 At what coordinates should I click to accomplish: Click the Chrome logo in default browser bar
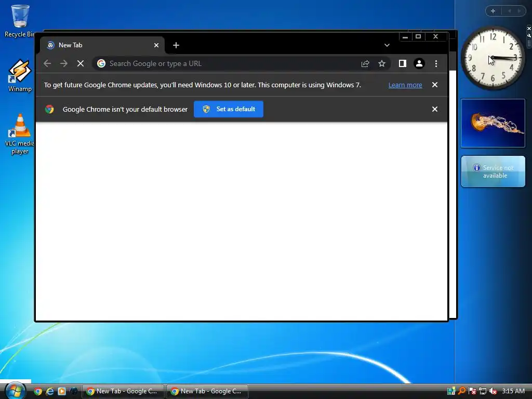(49, 109)
